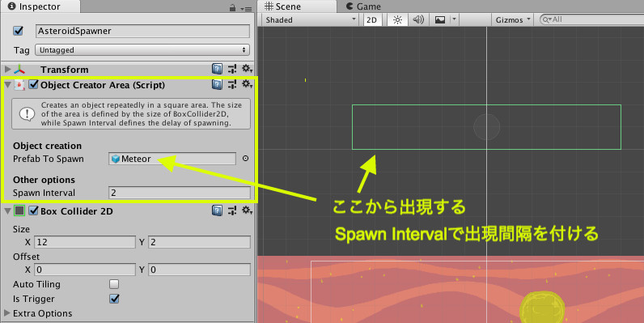Screen dimensions: 644x323
Task: Click the AsteroidSpawner name field
Action: pos(142,32)
